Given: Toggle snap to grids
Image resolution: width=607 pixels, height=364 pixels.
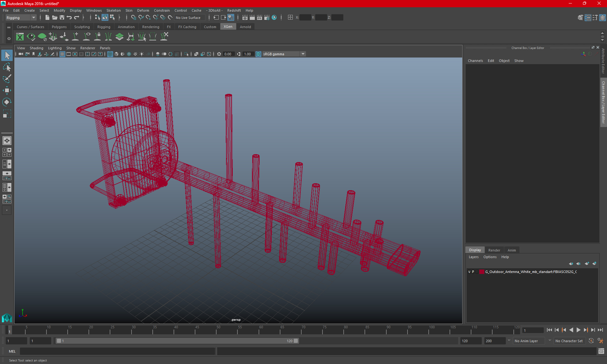Looking at the screenshot, I should [133, 18].
